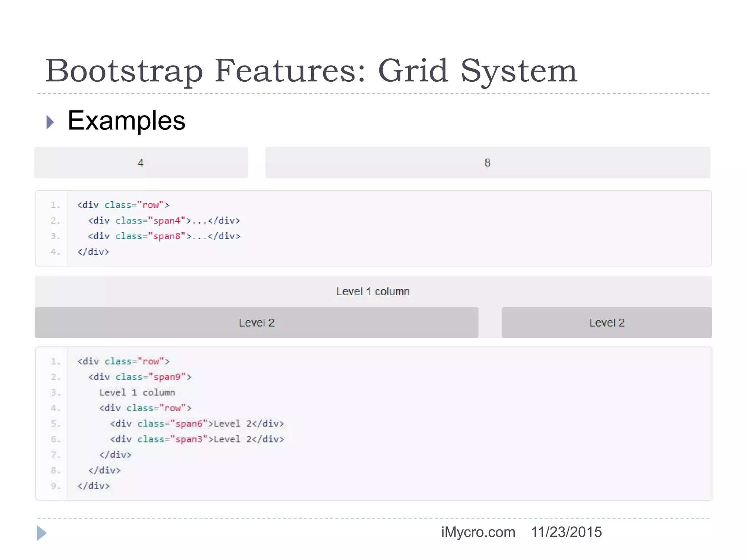The image size is (747, 560).
Task: Click closing </div> on line 8 of second code block
Action: pyautogui.click(x=104, y=470)
